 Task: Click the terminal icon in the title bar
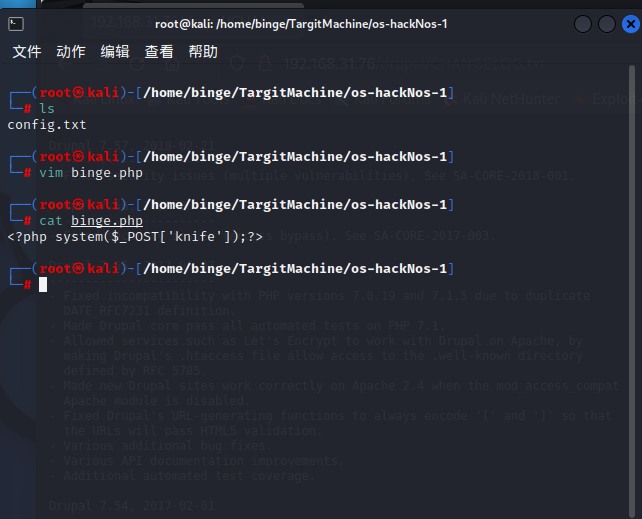[16, 24]
